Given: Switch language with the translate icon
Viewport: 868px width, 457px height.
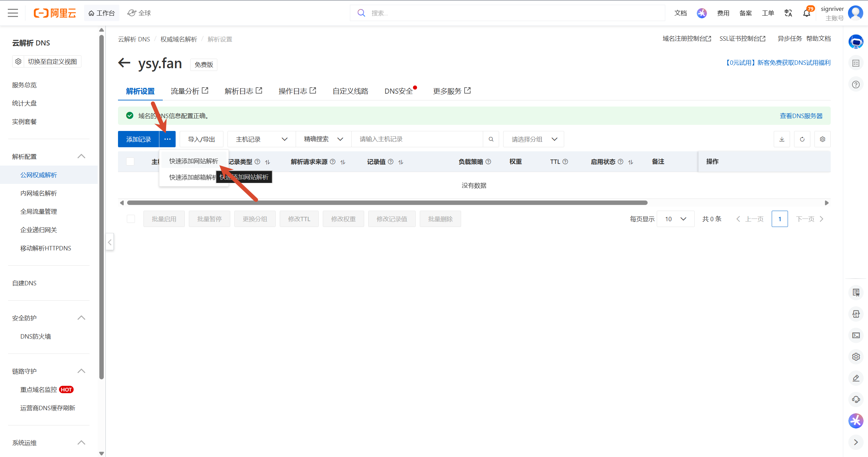Looking at the screenshot, I should pyautogui.click(x=788, y=13).
